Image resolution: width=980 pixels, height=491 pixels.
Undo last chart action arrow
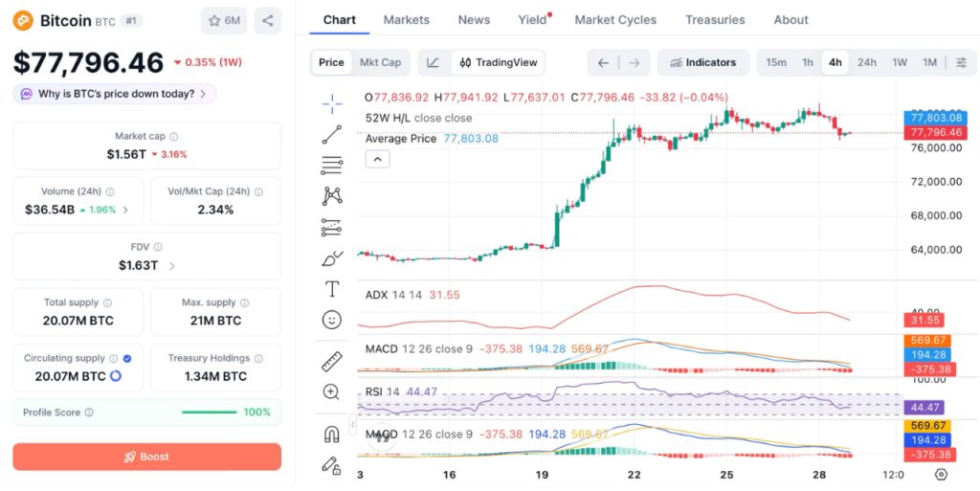pos(603,62)
